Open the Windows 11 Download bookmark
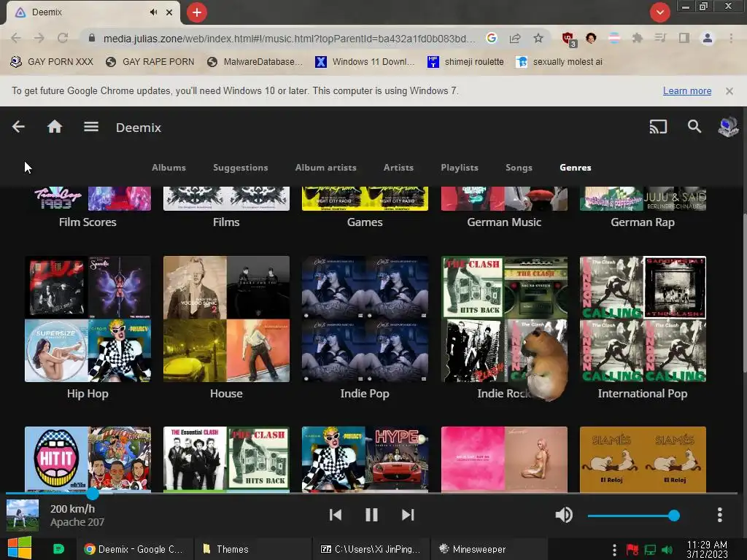Viewport: 747px width, 560px height. pos(365,62)
